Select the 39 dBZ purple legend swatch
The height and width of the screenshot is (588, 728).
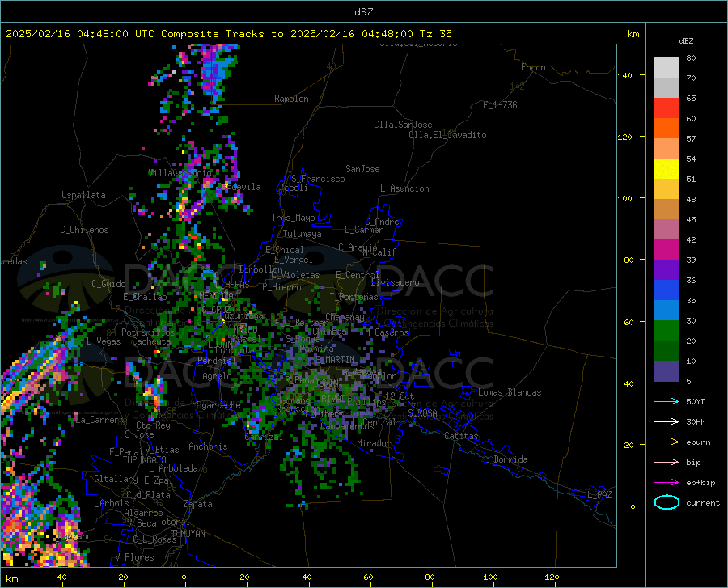pyautogui.click(x=667, y=269)
